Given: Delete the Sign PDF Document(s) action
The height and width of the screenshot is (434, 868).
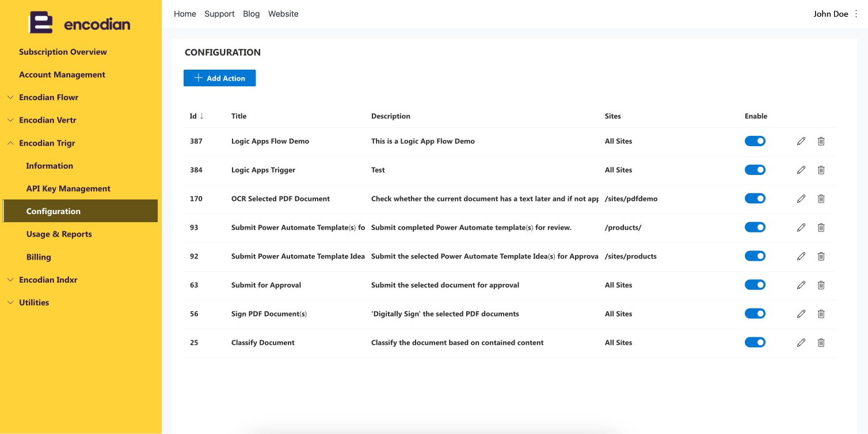Looking at the screenshot, I should (821, 314).
